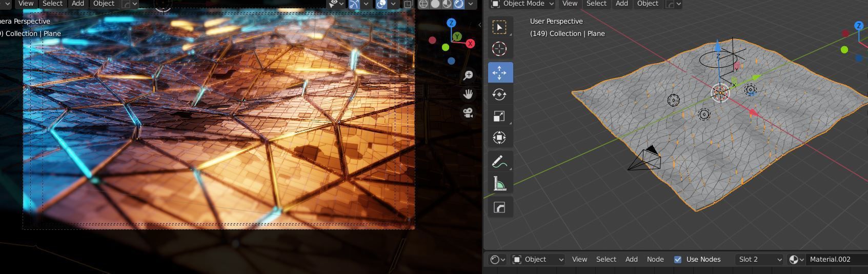Image resolution: width=868 pixels, height=274 pixels.
Task: Choose the Rotate tool
Action: point(499,94)
